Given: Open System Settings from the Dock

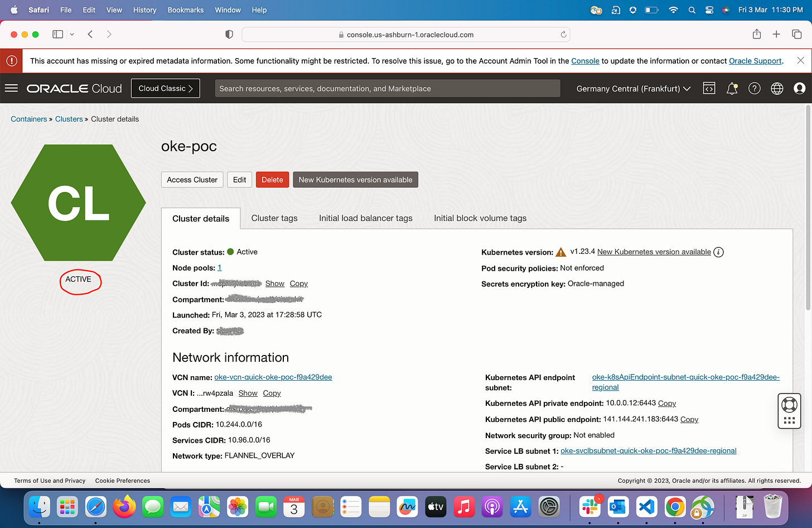Looking at the screenshot, I should (x=549, y=507).
